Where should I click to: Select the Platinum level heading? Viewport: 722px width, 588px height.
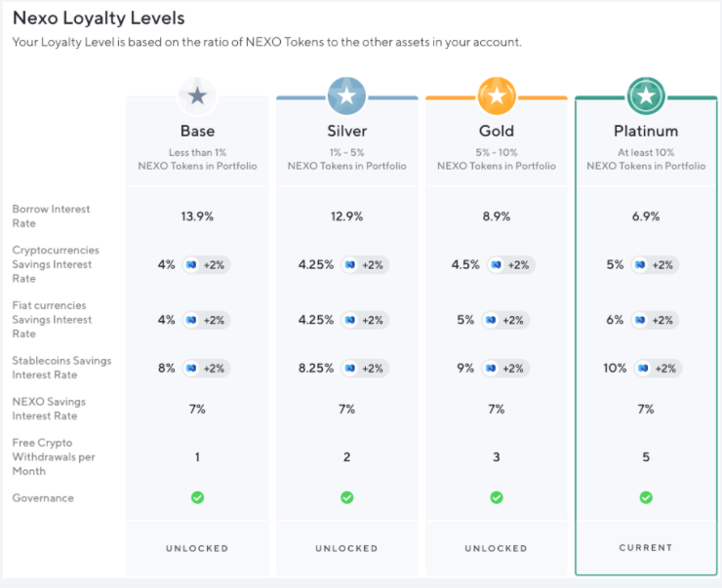coord(646,131)
